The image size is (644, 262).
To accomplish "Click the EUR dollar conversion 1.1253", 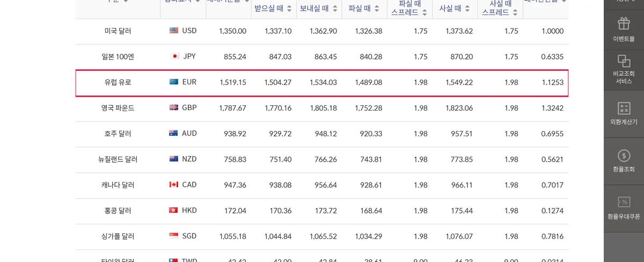I will pos(552,83).
